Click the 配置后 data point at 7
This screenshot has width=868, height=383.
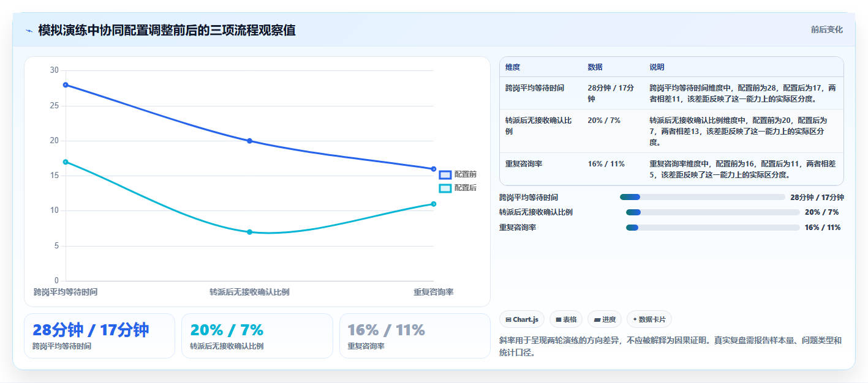coord(249,232)
